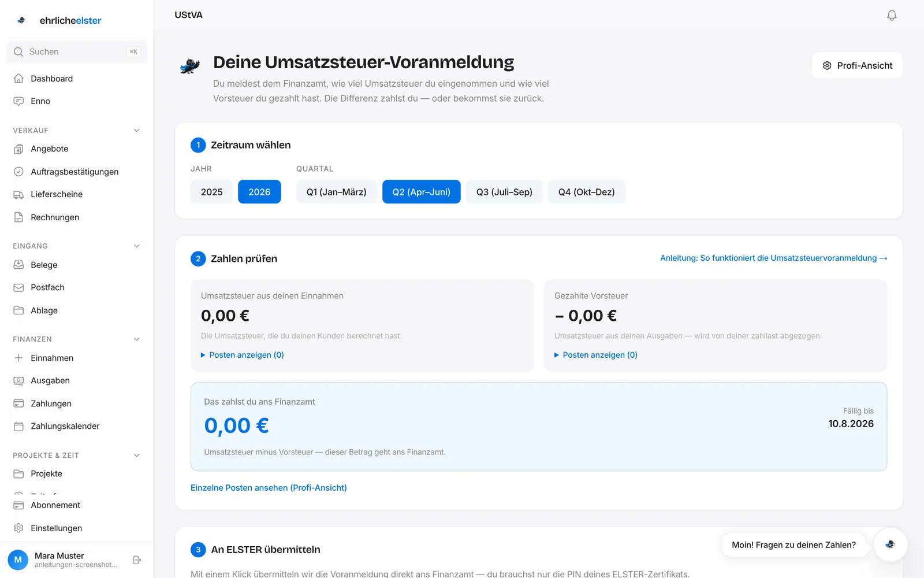This screenshot has height=578, width=924.
Task: Click the ehrlicheelster logo icon
Action: (x=21, y=20)
